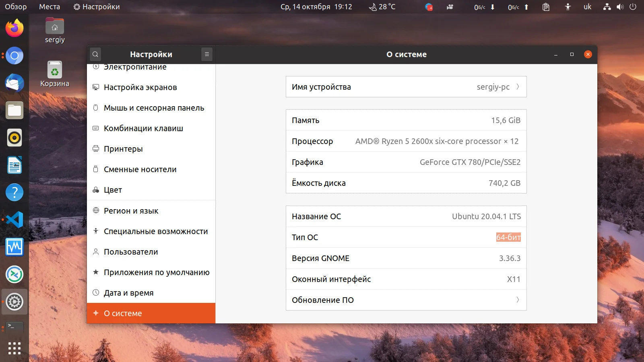The width and height of the screenshot is (644, 362).
Task: Open the power menu icon
Action: pos(633,7)
